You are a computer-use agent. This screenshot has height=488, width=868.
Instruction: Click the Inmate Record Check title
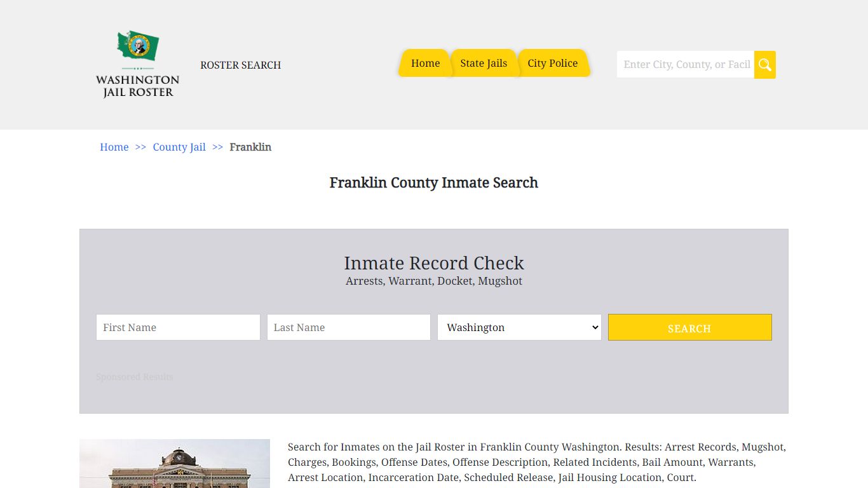[x=434, y=263]
